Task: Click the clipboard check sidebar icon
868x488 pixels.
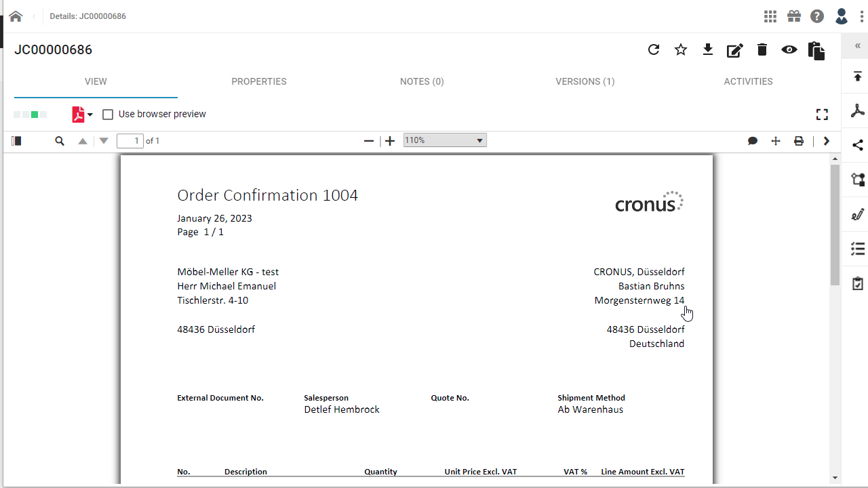Action: click(858, 283)
